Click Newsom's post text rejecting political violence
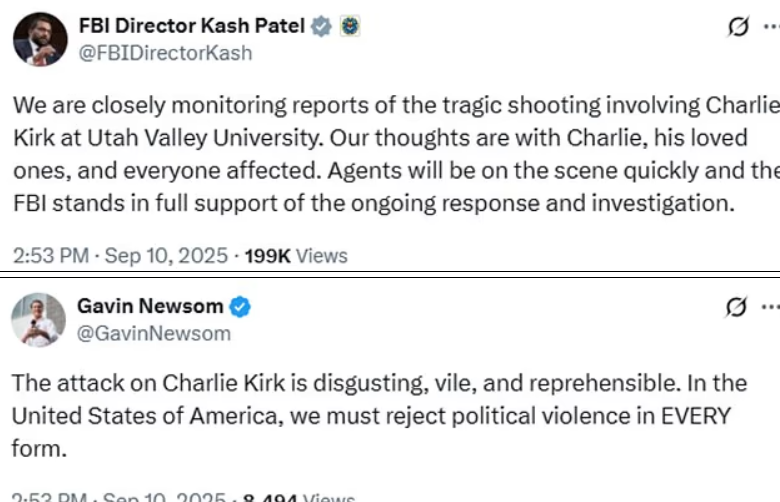Screen dimensions: 780x502 [380, 414]
